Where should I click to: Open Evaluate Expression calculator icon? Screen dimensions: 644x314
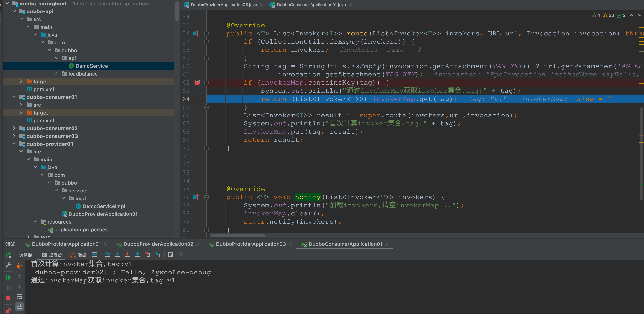pyautogui.click(x=171, y=255)
